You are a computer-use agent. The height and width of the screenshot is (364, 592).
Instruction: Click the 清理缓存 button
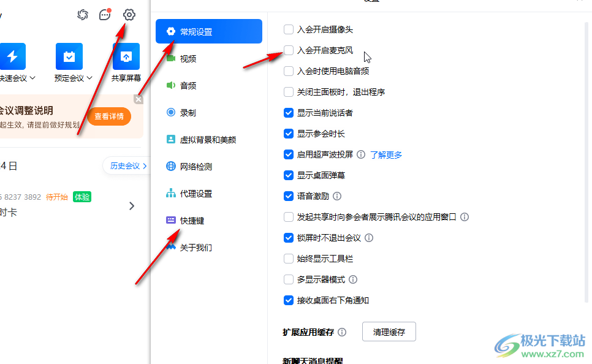point(389,332)
